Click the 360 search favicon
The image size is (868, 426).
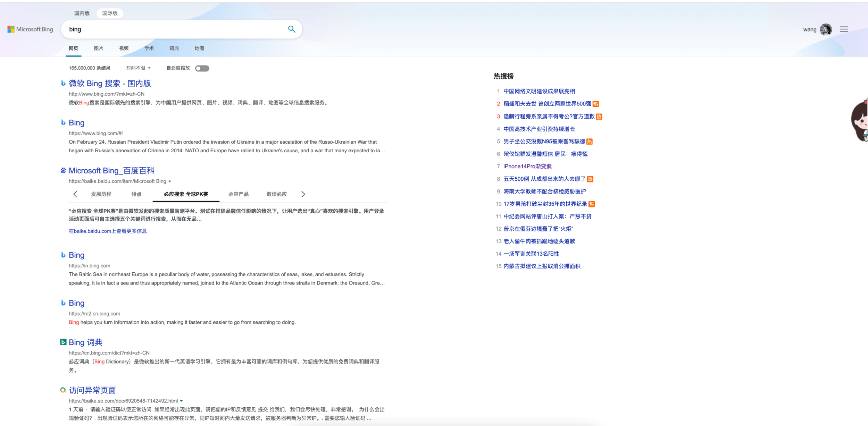pyautogui.click(x=63, y=390)
